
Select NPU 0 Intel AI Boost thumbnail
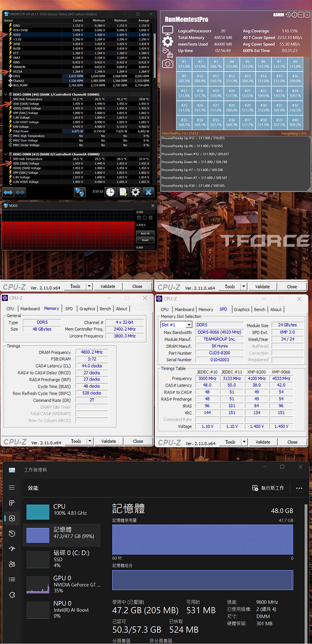click(x=38, y=610)
